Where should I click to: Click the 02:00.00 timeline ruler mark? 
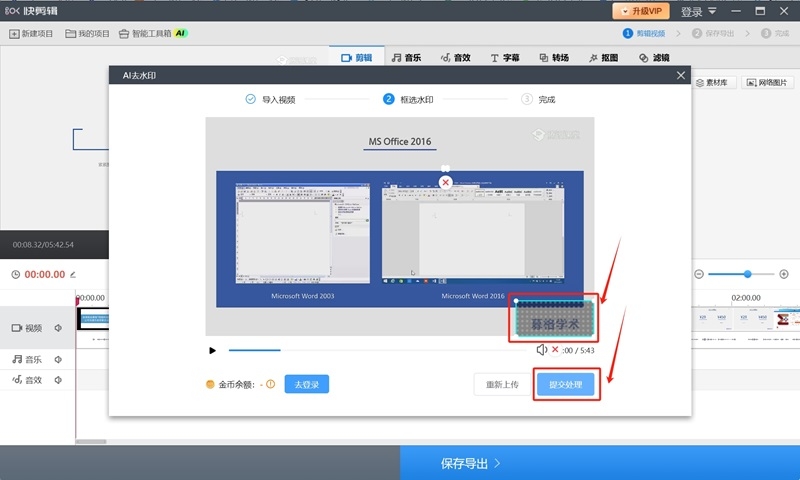pos(745,297)
